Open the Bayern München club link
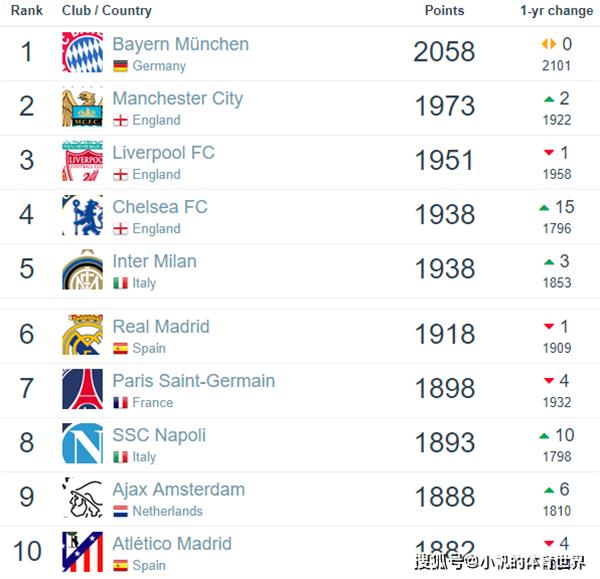600x579 pixels. [x=181, y=44]
